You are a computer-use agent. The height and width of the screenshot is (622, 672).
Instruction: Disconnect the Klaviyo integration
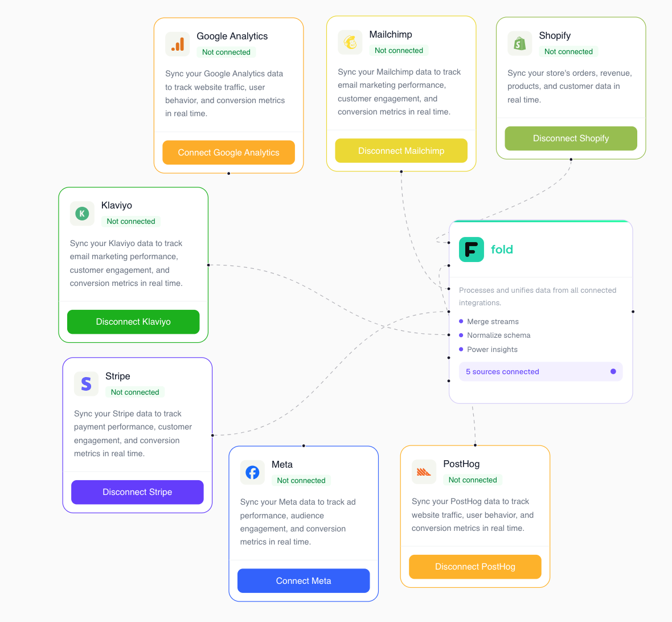pos(133,322)
